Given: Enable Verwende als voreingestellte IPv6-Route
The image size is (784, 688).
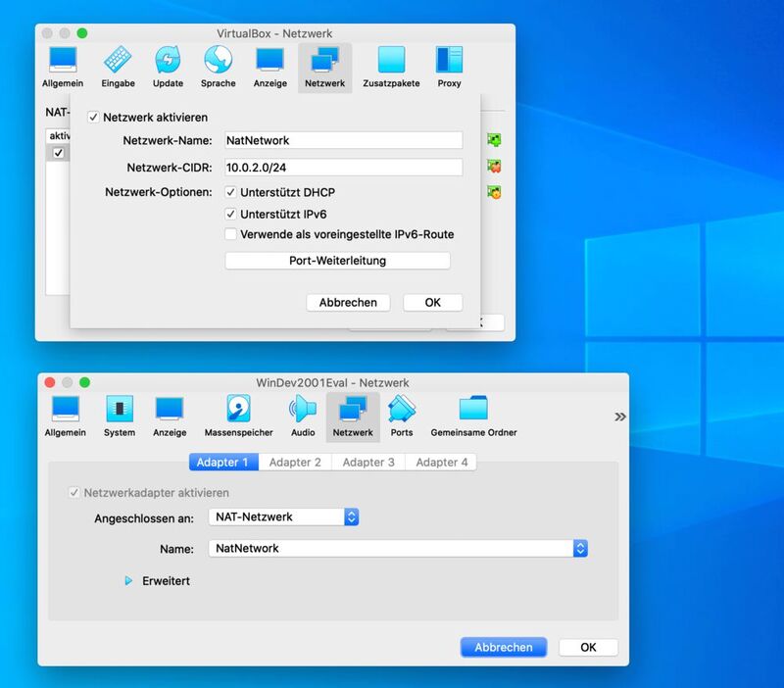Looking at the screenshot, I should [x=231, y=234].
